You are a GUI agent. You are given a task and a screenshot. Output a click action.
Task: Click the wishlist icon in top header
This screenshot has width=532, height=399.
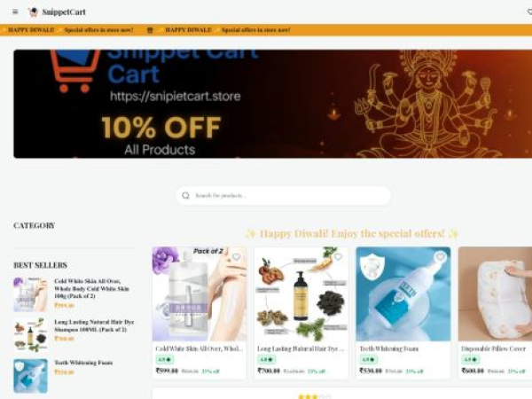[x=529, y=12]
